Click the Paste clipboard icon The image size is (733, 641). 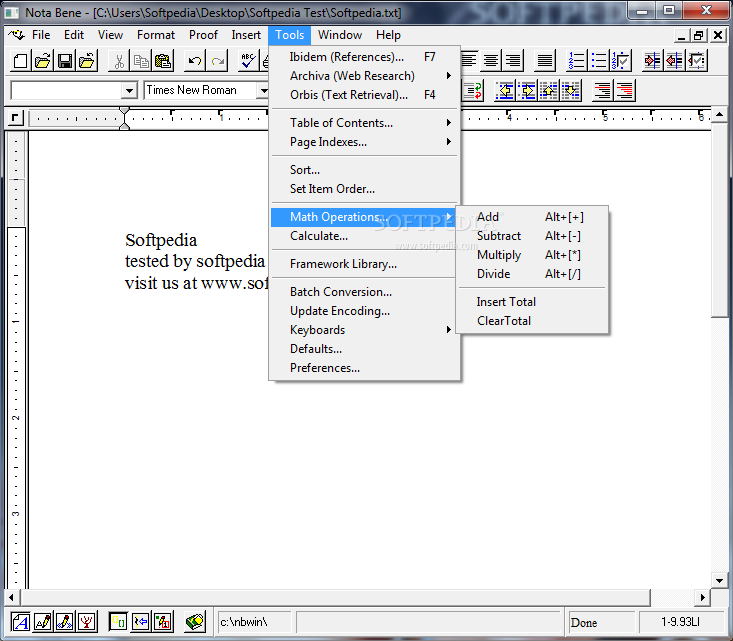click(x=163, y=61)
